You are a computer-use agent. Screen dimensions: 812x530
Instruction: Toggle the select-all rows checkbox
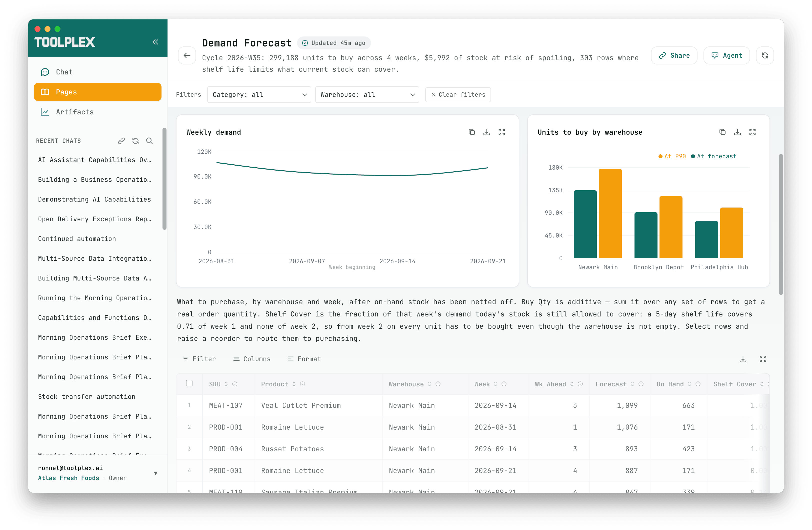[189, 383]
